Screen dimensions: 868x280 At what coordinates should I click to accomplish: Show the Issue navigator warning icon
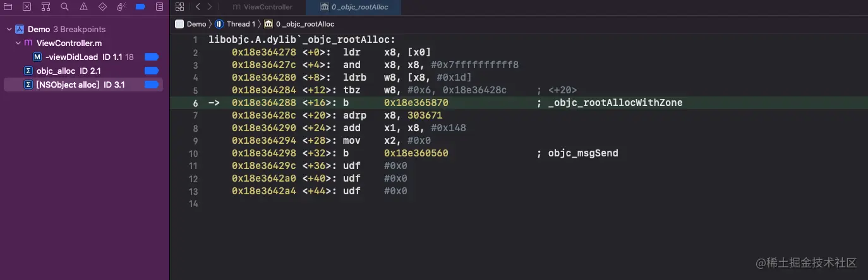pos(84,7)
